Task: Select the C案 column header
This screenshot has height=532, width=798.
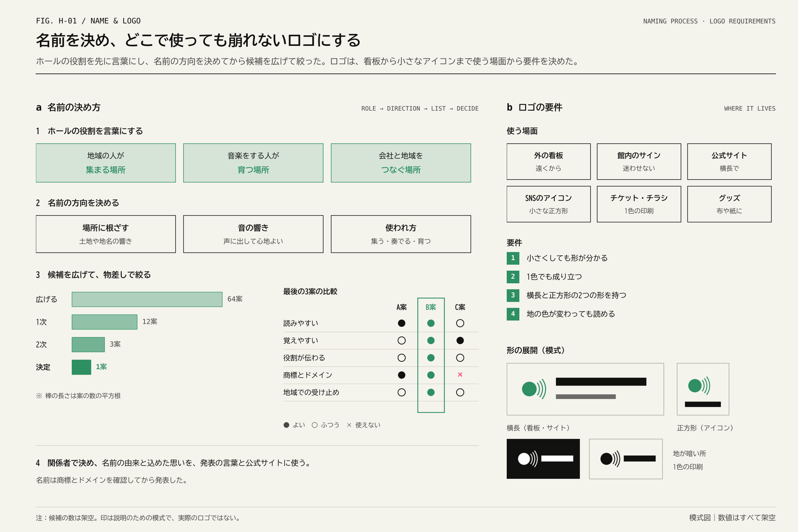Action: point(460,307)
